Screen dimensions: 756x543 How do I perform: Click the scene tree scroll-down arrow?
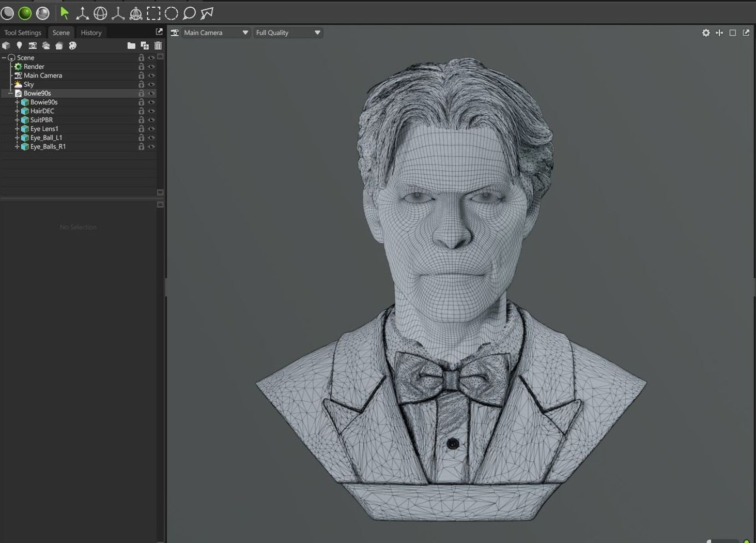coord(160,192)
